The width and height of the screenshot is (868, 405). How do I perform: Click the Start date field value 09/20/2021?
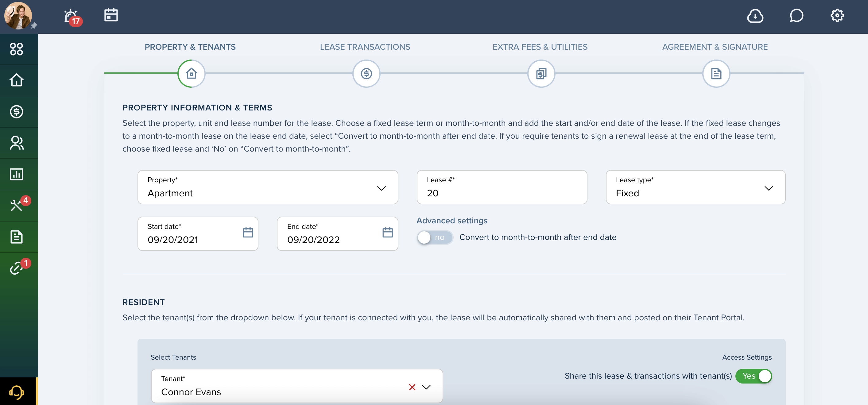173,240
